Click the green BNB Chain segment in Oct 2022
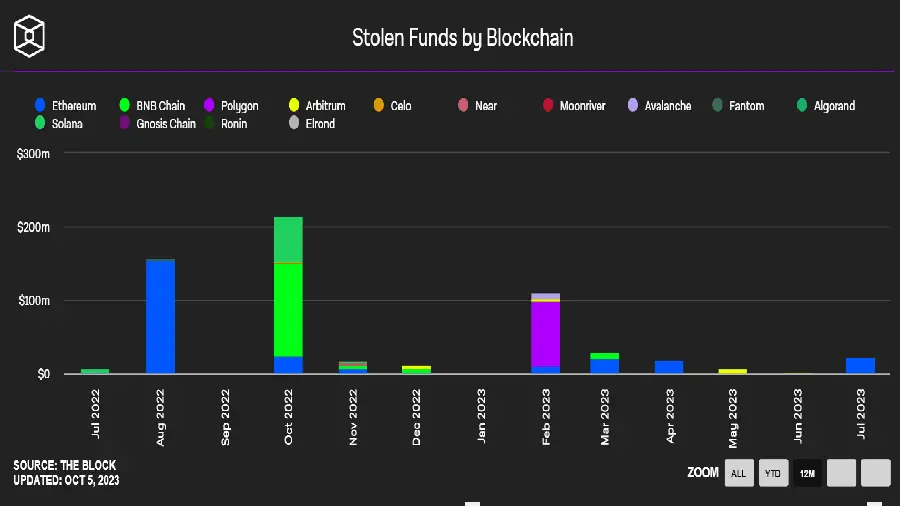 [x=288, y=309]
